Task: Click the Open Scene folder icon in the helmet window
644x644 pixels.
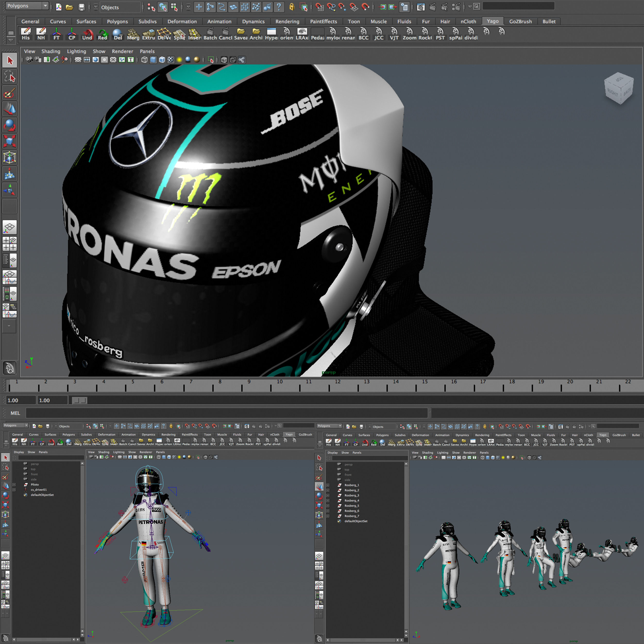Action: click(69, 7)
